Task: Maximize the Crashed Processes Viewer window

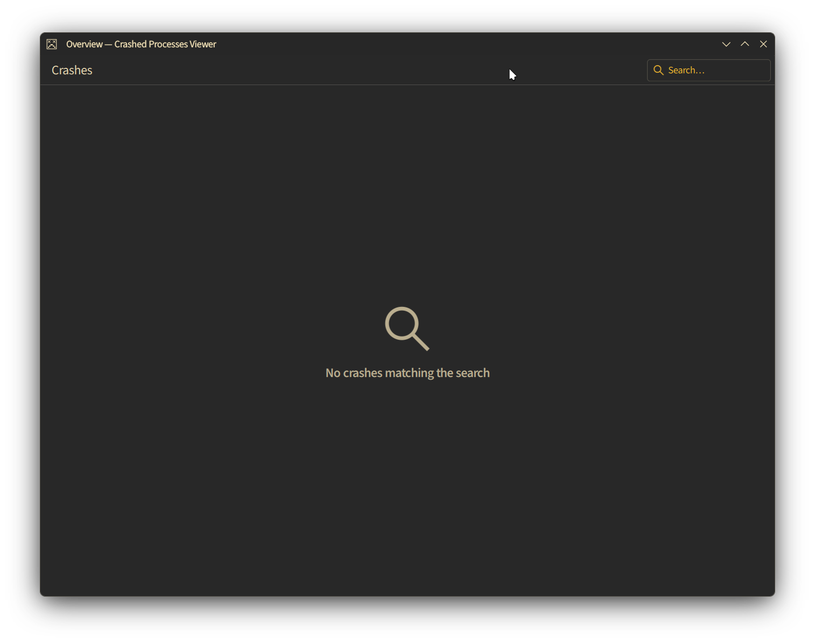Action: point(745,44)
